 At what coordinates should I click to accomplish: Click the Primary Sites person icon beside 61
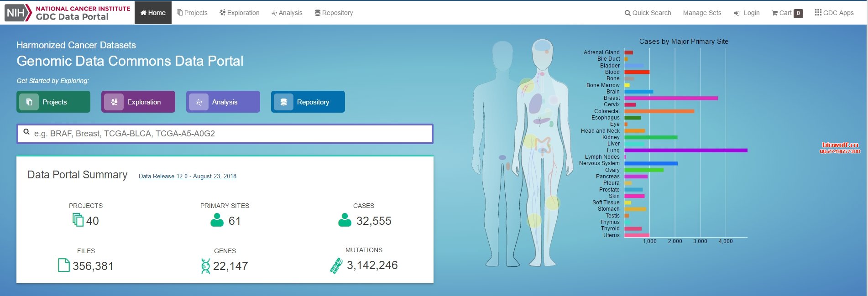tap(217, 220)
